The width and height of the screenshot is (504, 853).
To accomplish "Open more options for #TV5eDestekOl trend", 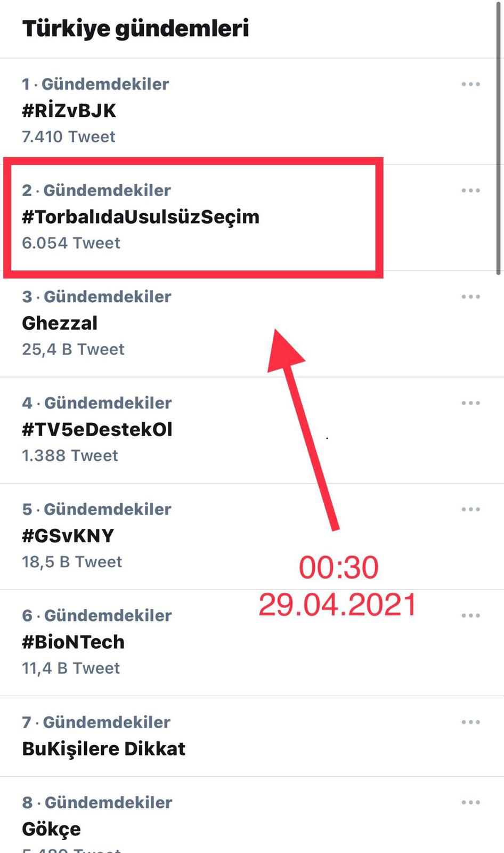I will coord(470,403).
